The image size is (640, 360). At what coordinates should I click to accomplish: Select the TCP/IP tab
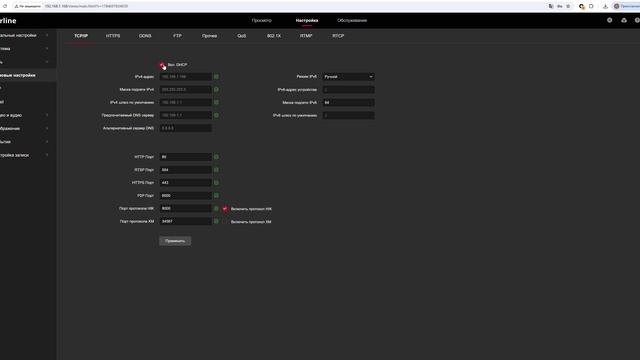tap(81, 36)
